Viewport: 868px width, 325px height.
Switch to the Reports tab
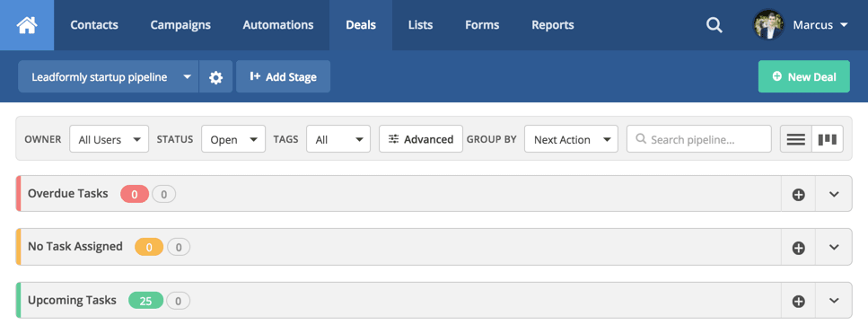(x=552, y=25)
